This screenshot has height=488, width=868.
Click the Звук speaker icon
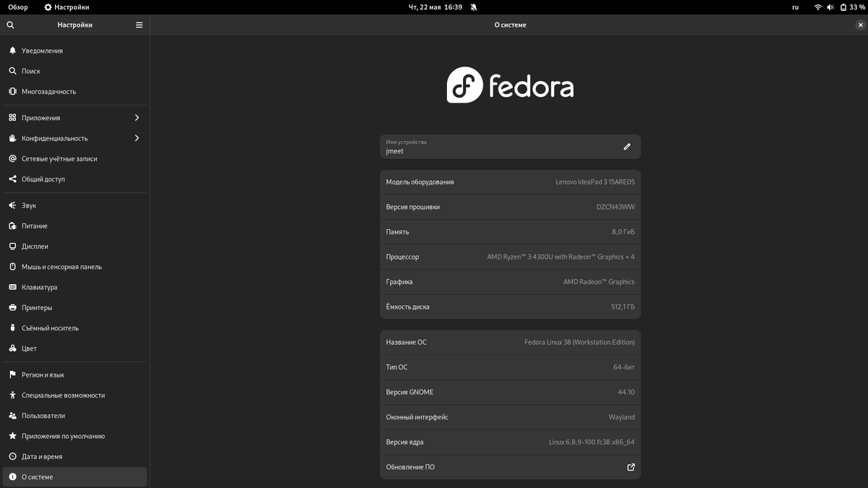click(x=12, y=205)
